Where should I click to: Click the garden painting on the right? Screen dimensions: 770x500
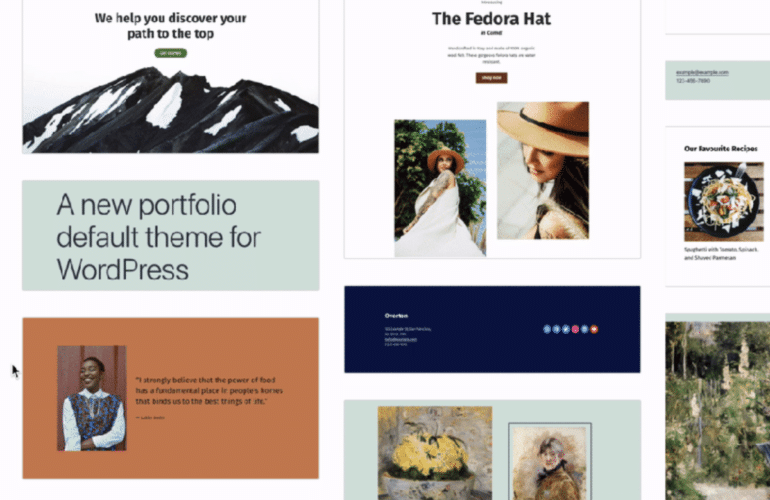[x=717, y=411]
